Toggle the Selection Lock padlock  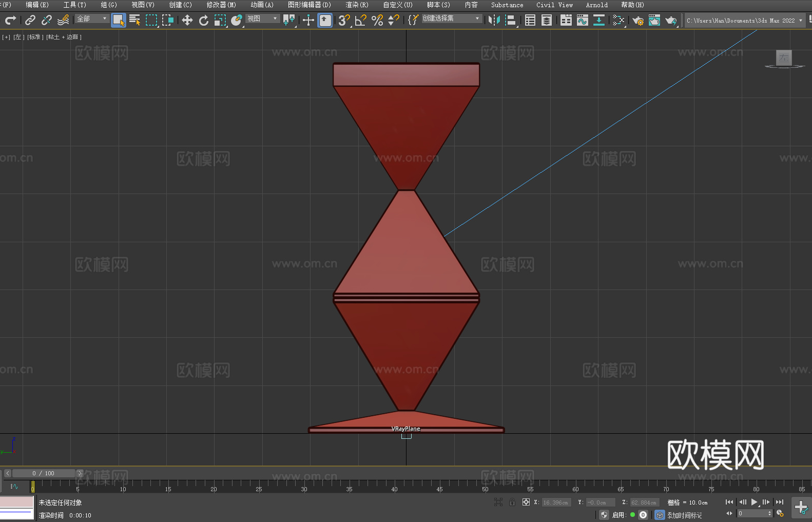(x=512, y=502)
